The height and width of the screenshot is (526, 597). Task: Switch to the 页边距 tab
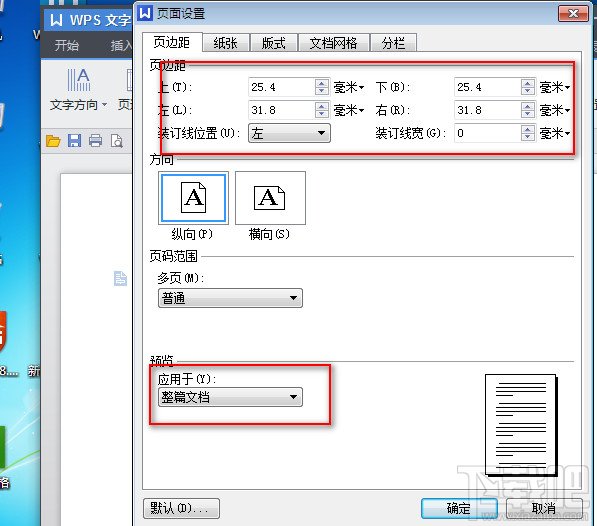click(x=172, y=42)
